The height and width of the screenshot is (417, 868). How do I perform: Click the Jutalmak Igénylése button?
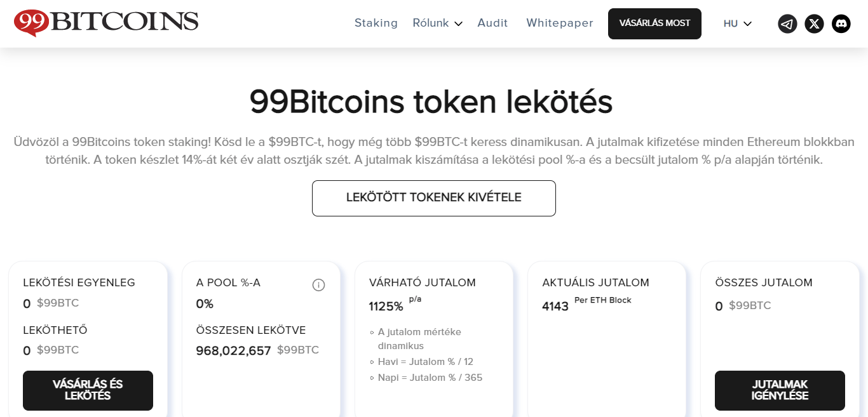pos(780,390)
